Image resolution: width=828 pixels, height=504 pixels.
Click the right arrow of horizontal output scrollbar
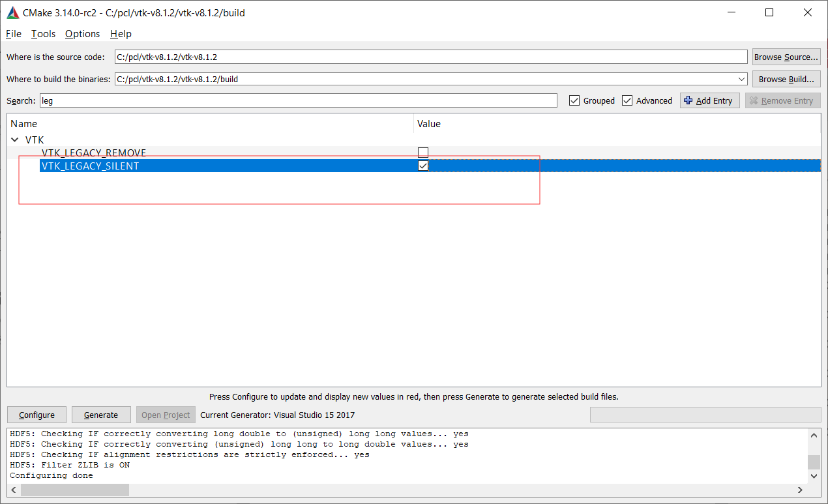pyautogui.click(x=801, y=490)
